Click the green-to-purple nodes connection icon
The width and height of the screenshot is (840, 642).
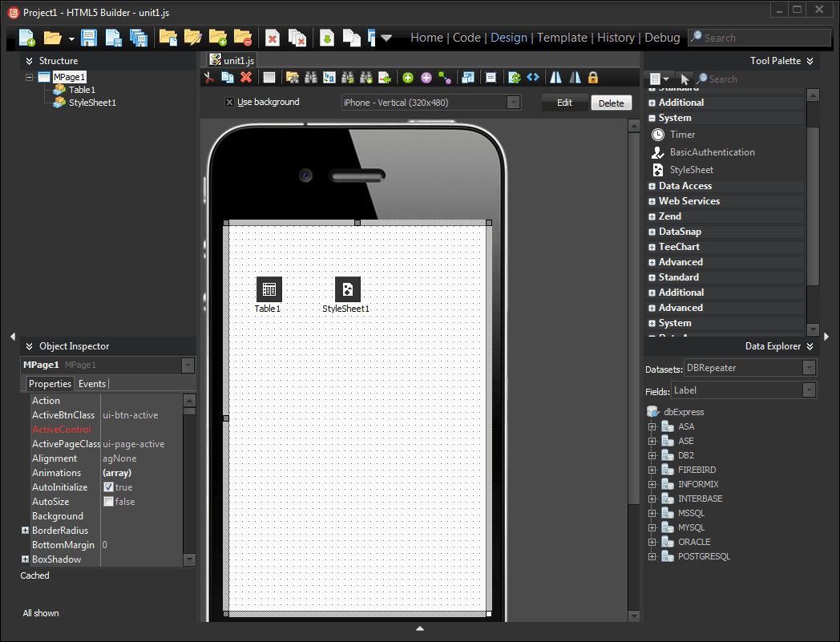point(445,78)
